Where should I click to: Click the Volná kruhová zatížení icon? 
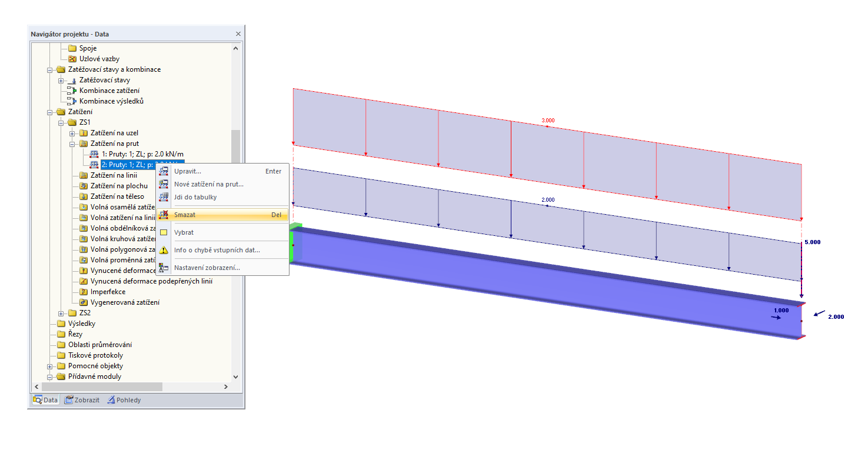click(x=84, y=239)
